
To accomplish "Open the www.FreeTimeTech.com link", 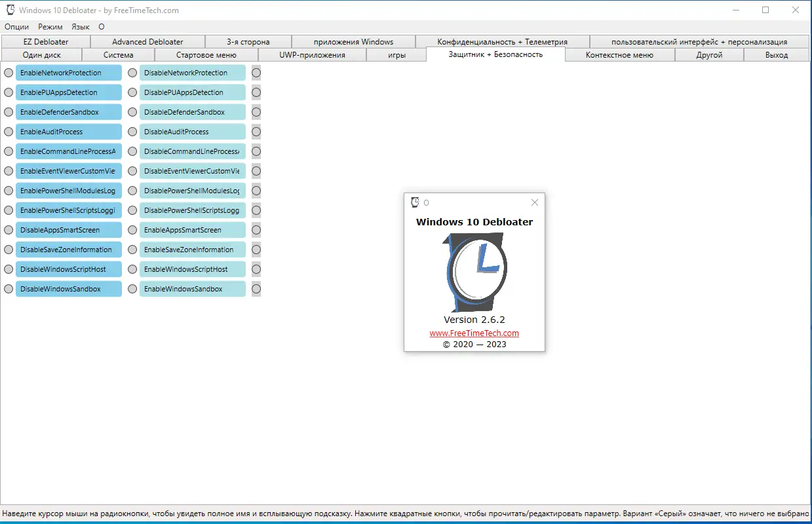I will (x=474, y=333).
